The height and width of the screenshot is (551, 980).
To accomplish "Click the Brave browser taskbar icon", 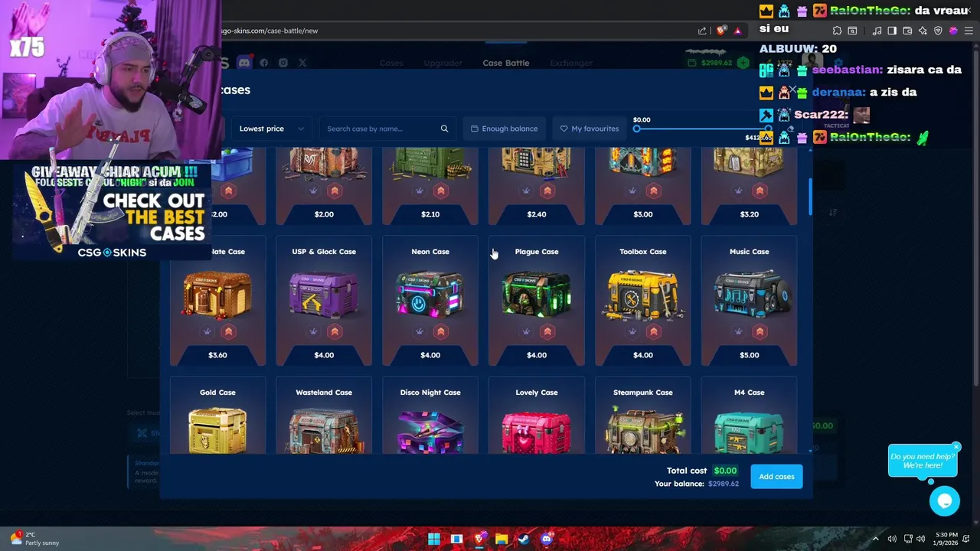I will click(479, 539).
